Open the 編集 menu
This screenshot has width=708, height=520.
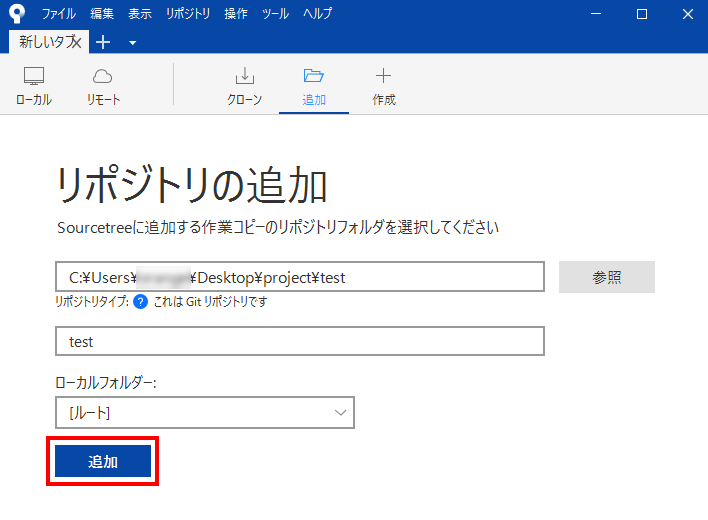point(102,14)
